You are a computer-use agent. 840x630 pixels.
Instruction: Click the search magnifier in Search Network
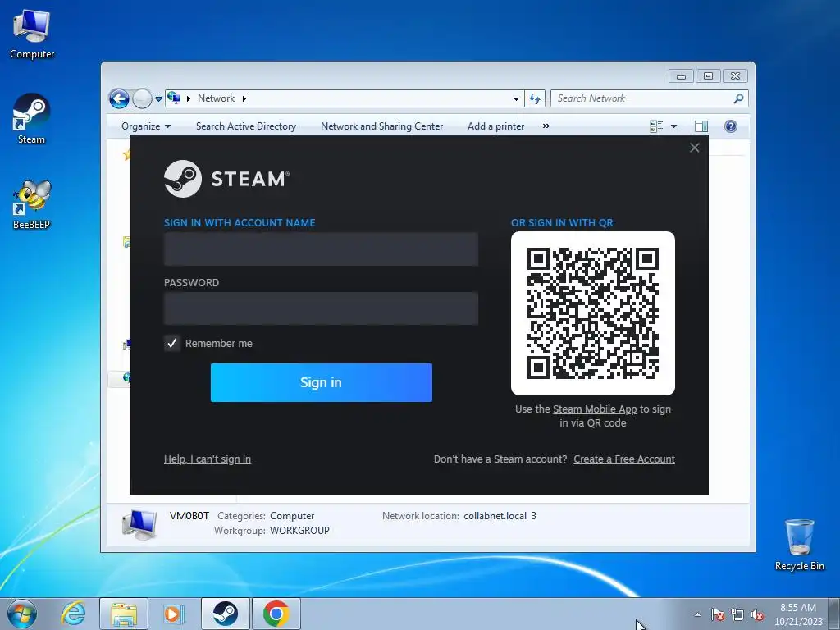(739, 98)
